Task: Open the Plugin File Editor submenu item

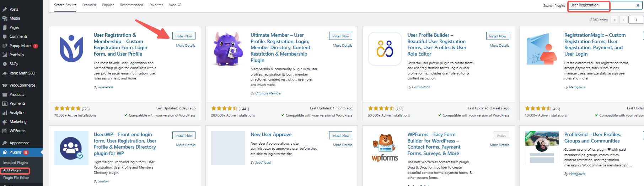Action: (x=16, y=178)
